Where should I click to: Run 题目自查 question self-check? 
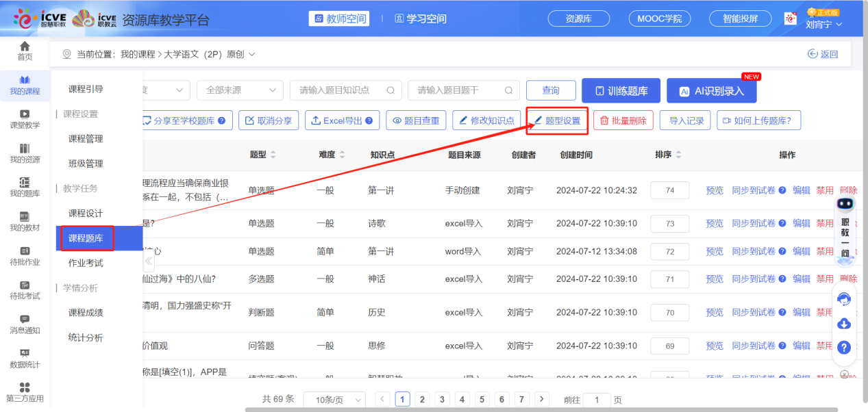click(416, 120)
